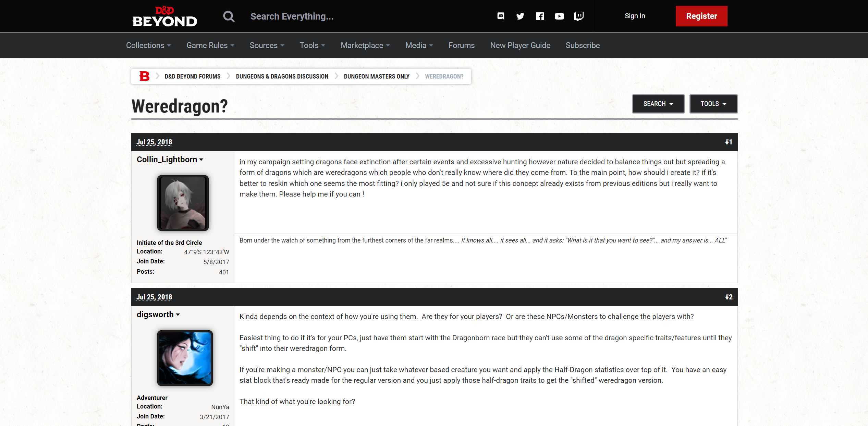This screenshot has height=426, width=868.
Task: Go to Forums in the navigation
Action: click(461, 45)
